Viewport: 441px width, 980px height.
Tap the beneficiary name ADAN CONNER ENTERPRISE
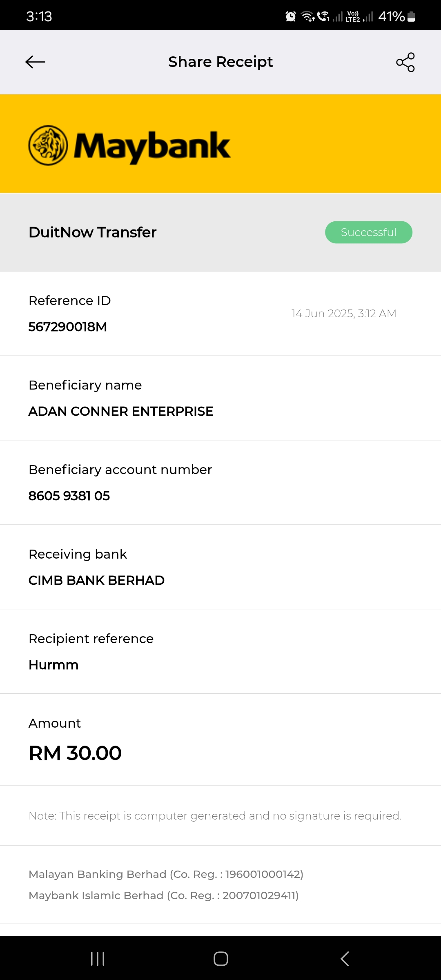(121, 411)
